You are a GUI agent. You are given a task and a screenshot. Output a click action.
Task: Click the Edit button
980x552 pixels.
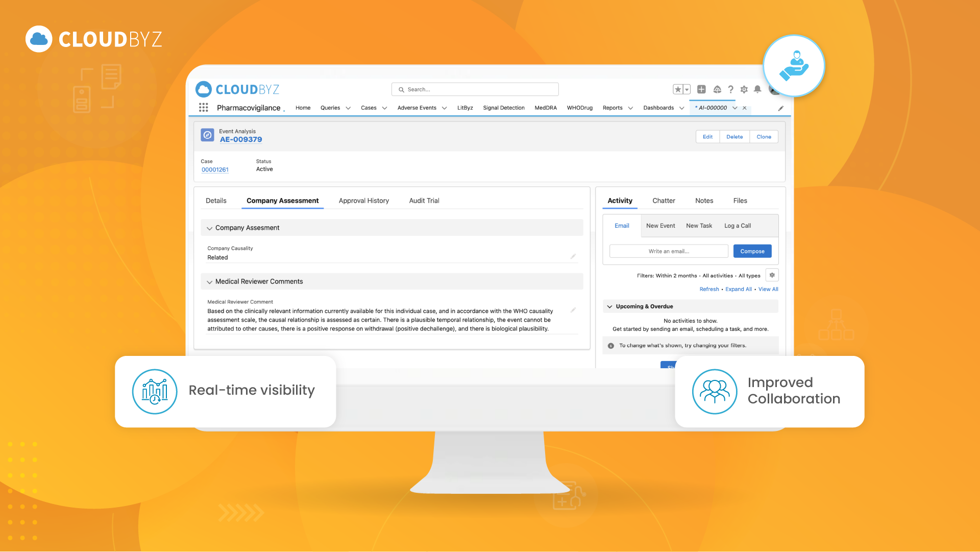point(707,137)
